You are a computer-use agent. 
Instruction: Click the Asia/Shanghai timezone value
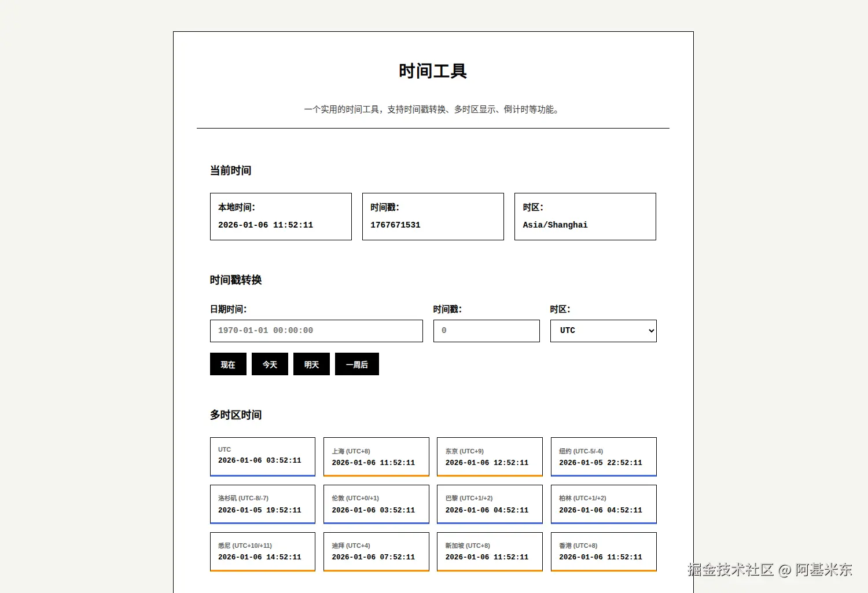555,225
